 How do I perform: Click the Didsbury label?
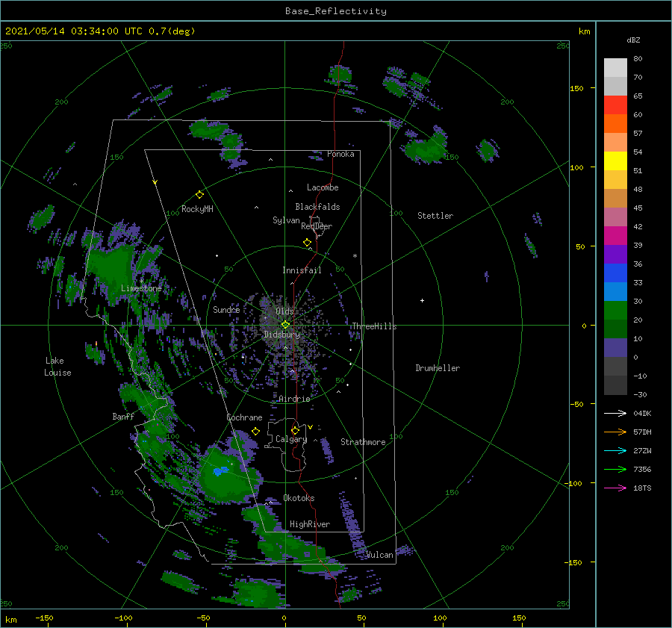pos(281,335)
